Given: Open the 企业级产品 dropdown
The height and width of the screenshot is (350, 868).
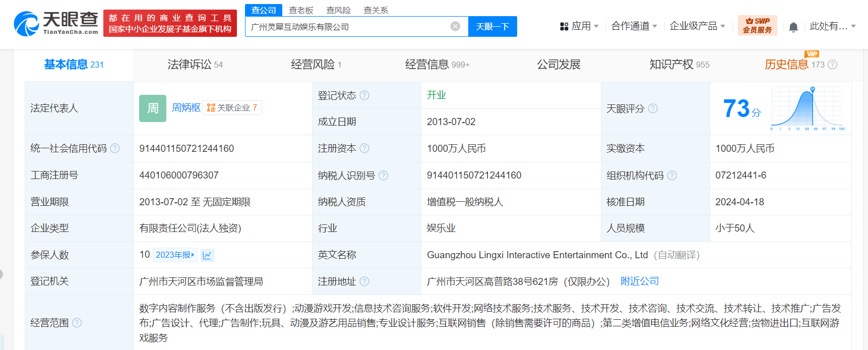Looking at the screenshot, I should pos(697,26).
